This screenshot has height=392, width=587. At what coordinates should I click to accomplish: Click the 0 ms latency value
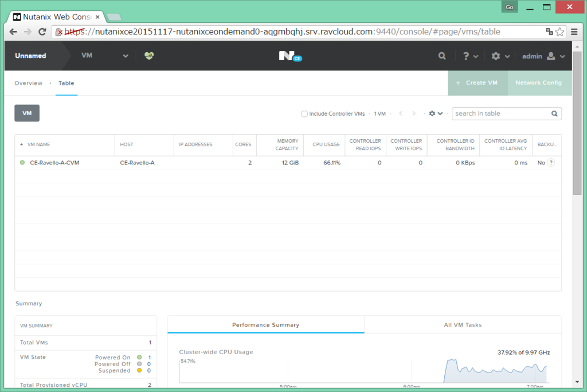click(x=521, y=163)
